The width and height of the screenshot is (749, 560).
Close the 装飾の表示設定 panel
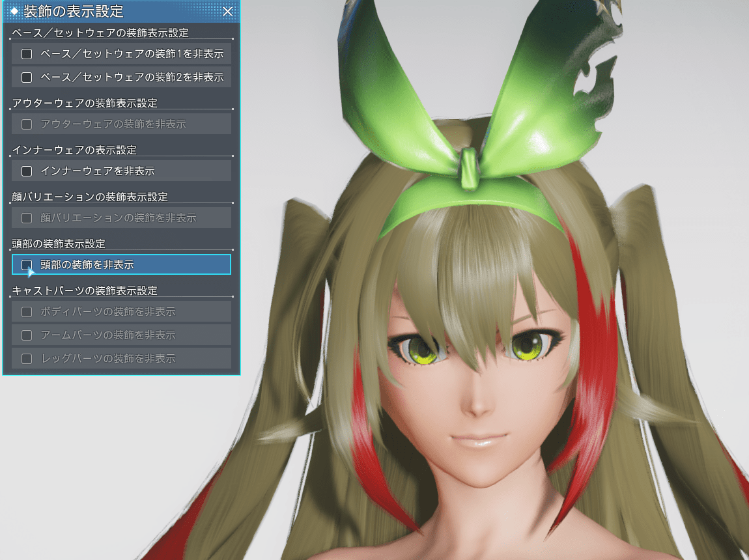pyautogui.click(x=227, y=12)
